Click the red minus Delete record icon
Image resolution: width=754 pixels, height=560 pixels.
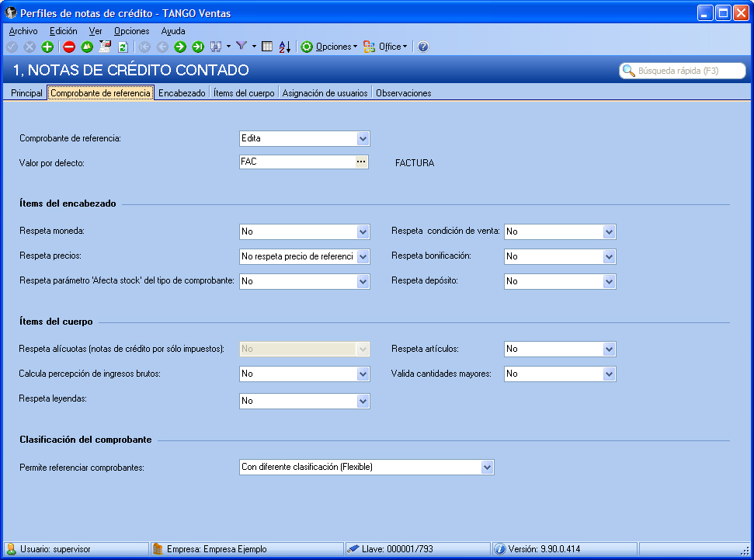(x=69, y=47)
